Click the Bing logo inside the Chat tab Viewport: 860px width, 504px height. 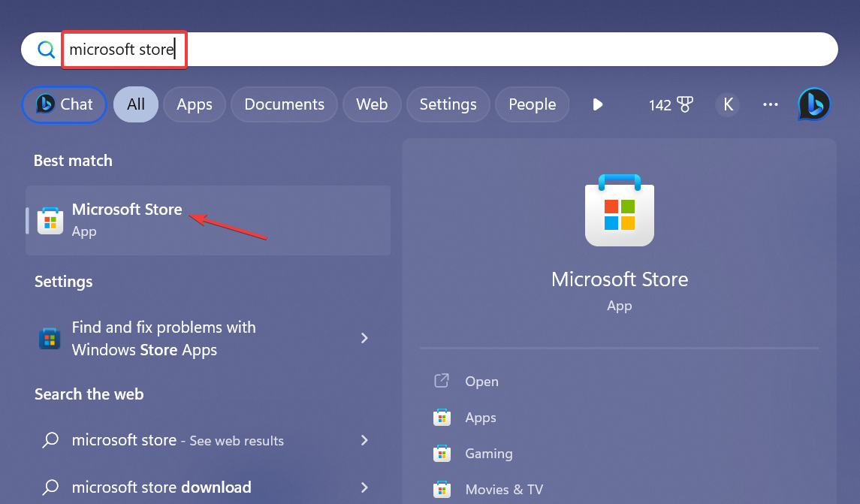46,104
